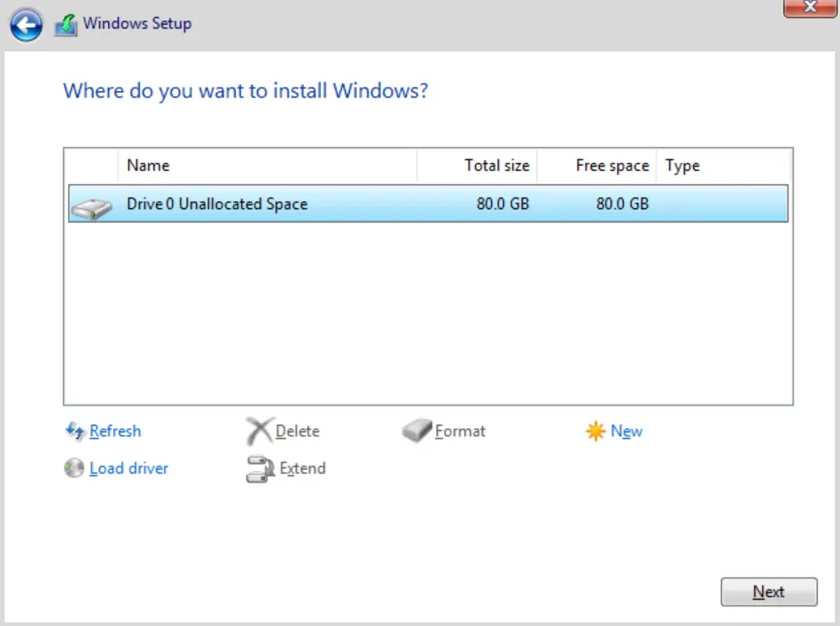Click the New link label
This screenshot has width=840, height=626.
point(626,431)
